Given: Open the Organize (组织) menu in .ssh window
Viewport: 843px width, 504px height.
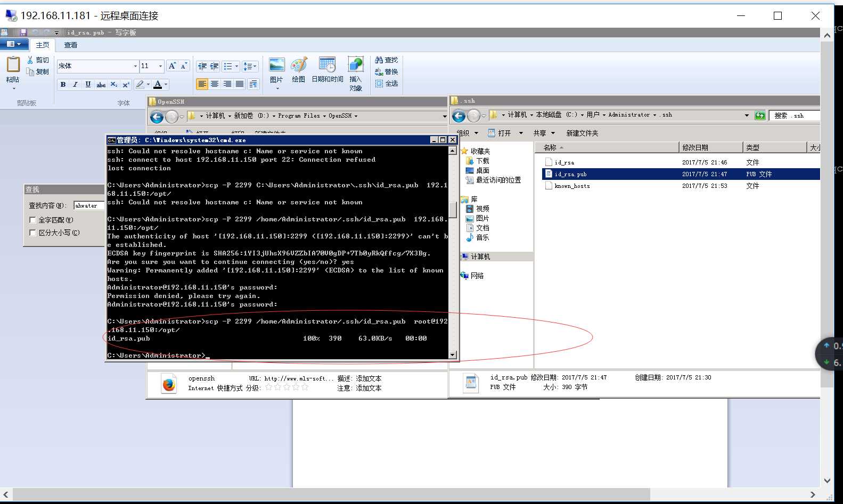Looking at the screenshot, I should pos(467,133).
